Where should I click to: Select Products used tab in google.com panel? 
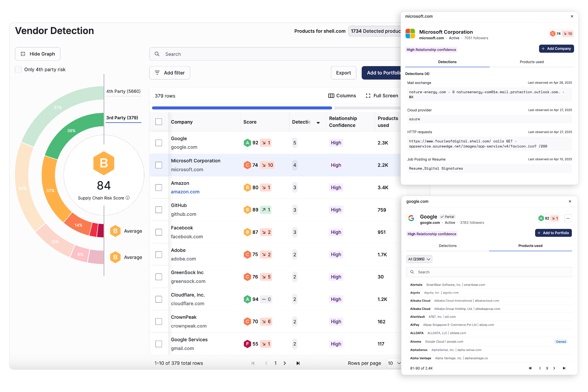pyautogui.click(x=530, y=246)
